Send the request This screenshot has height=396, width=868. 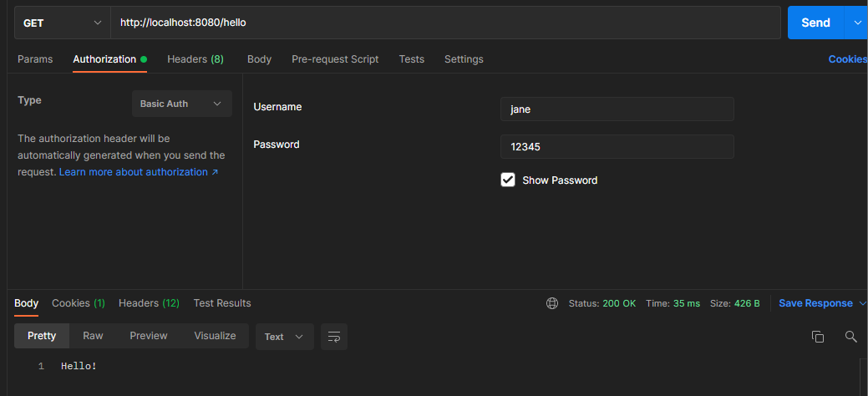[x=815, y=23]
